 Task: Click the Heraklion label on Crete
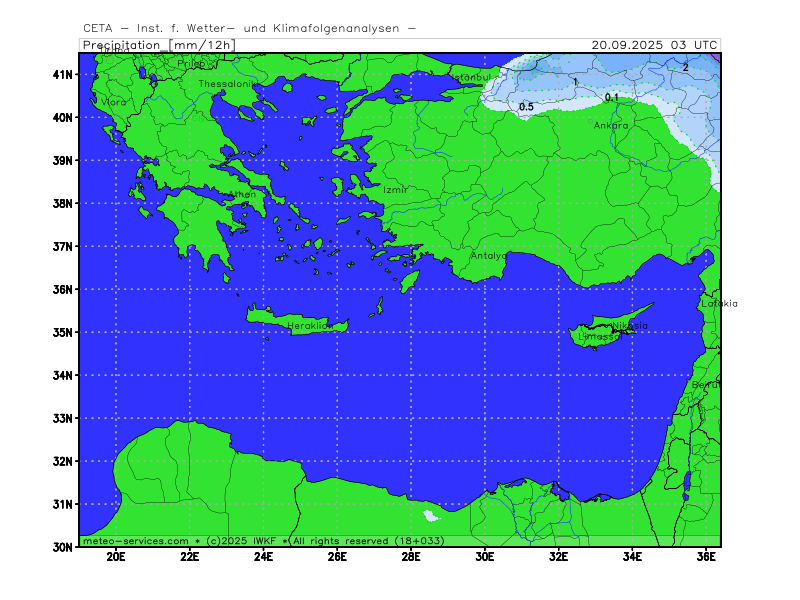coord(310,325)
